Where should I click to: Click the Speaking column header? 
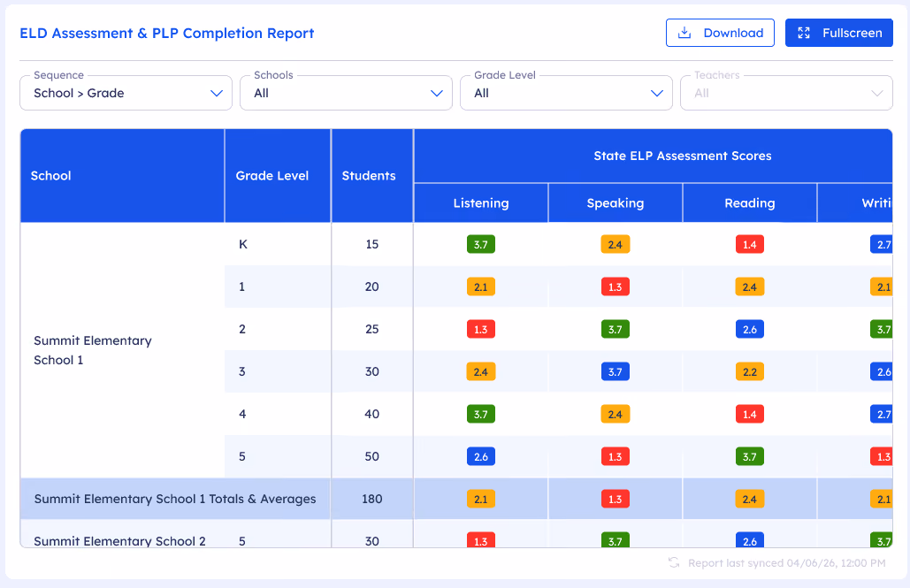[x=616, y=203]
